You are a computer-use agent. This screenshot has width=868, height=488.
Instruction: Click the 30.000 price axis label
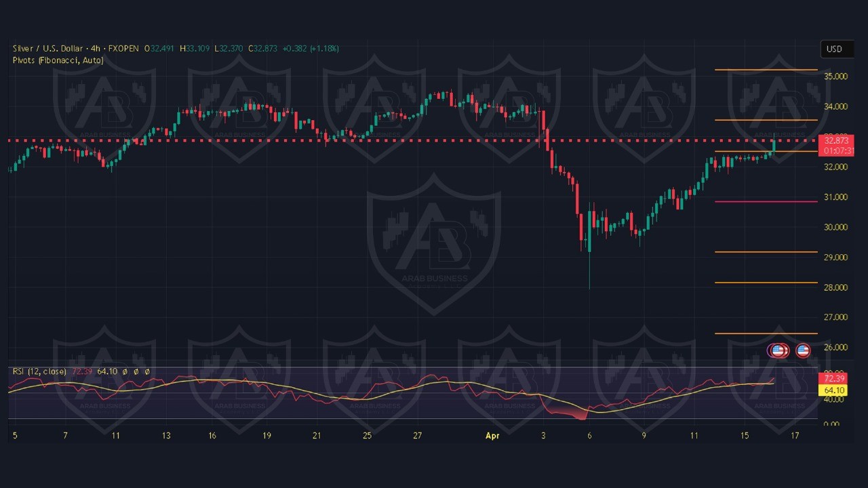835,227
